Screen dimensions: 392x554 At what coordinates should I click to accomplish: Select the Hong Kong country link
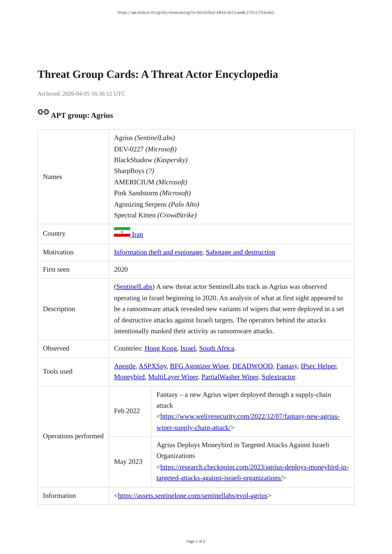click(x=161, y=348)
